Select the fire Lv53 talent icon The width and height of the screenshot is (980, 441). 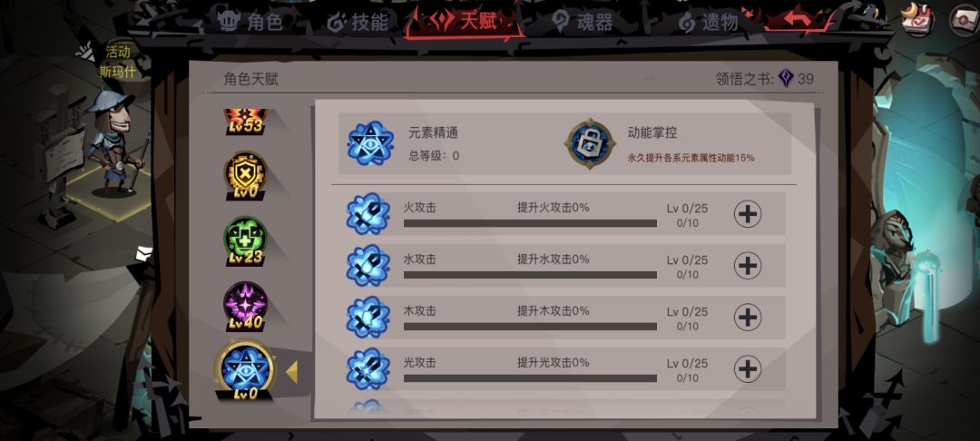[x=246, y=122]
